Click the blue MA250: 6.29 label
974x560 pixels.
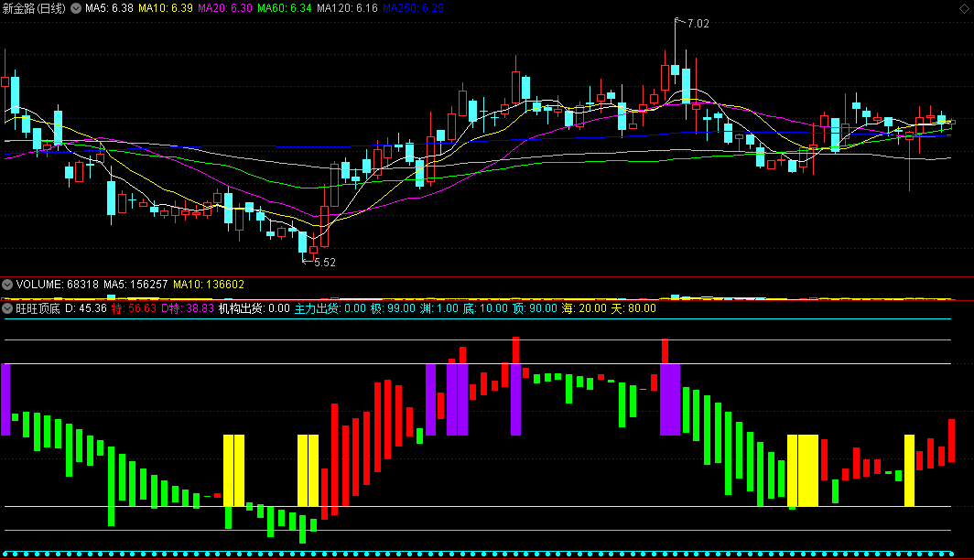(x=413, y=8)
